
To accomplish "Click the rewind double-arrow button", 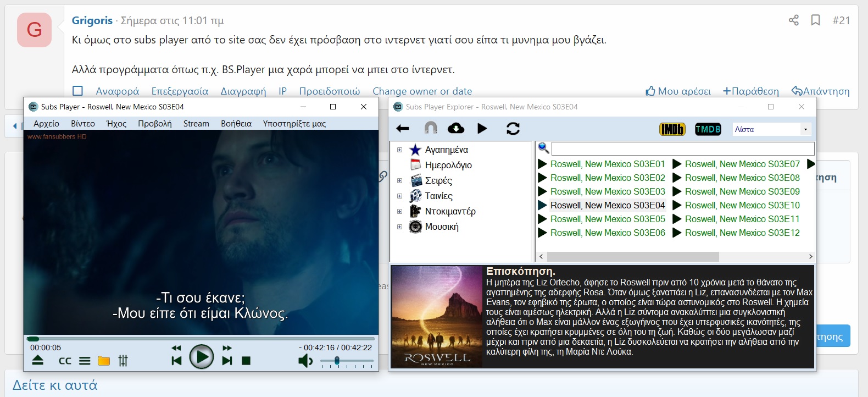I will coord(176,348).
